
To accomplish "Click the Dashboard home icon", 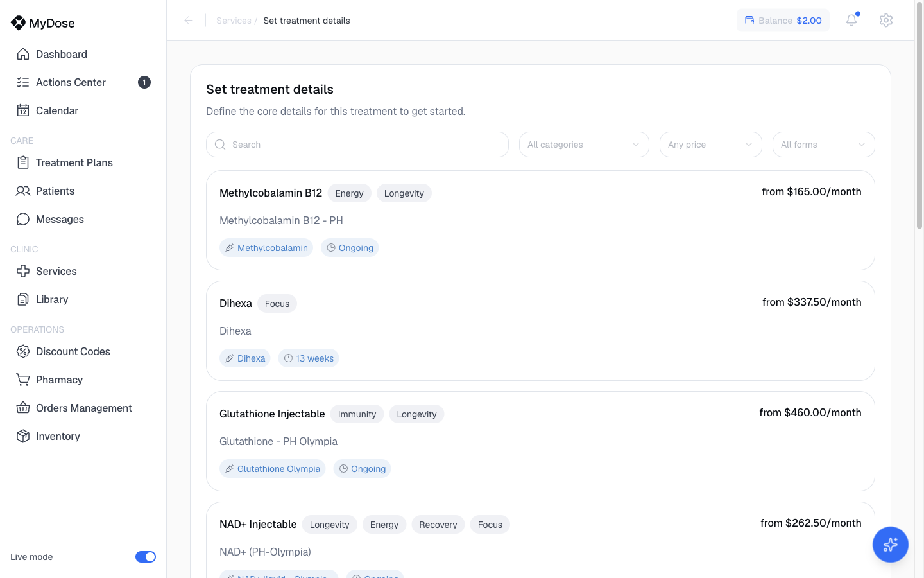I will pos(23,54).
